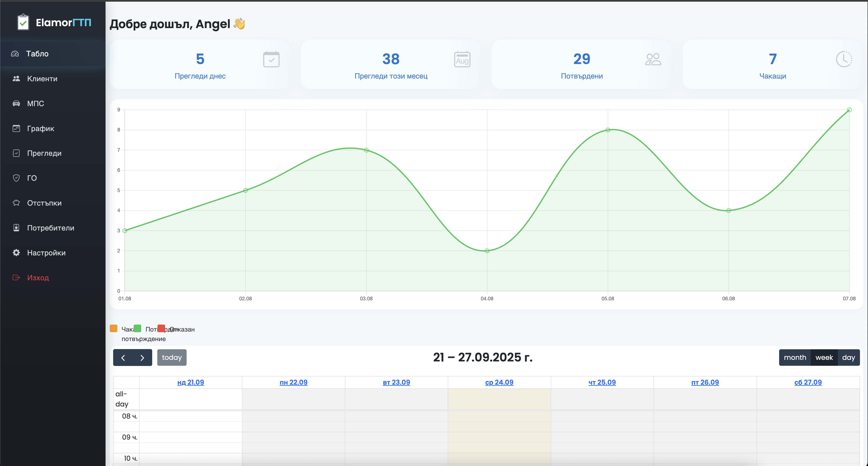Screen dimensions: 868x466
Task: Click the ElamorГТП clipboard logo icon
Action: pos(23,22)
